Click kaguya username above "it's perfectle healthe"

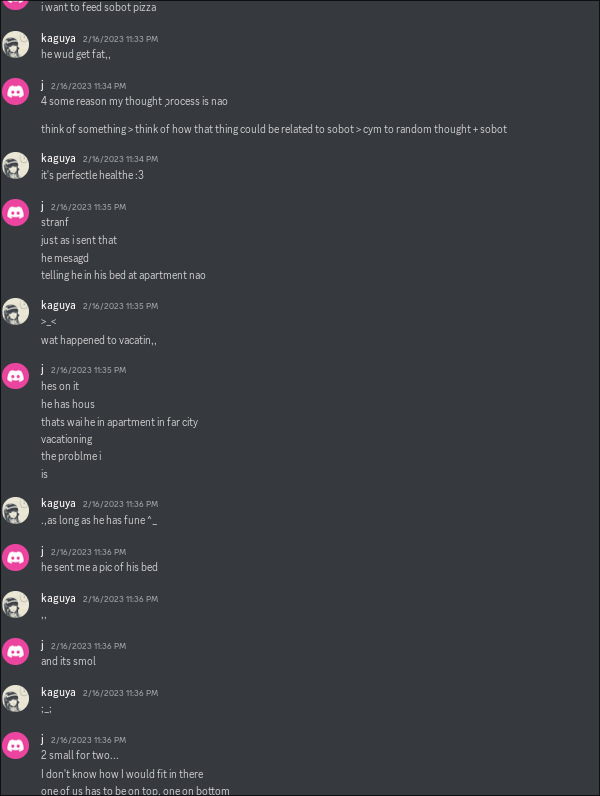click(58, 158)
